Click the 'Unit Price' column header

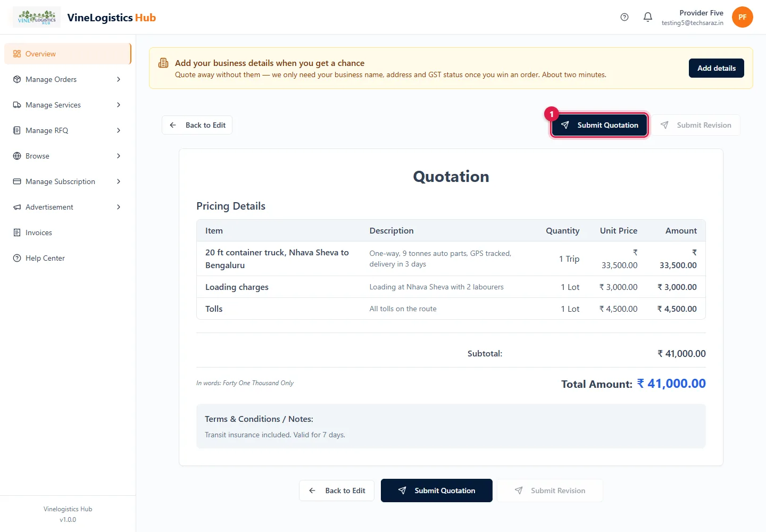(x=619, y=231)
